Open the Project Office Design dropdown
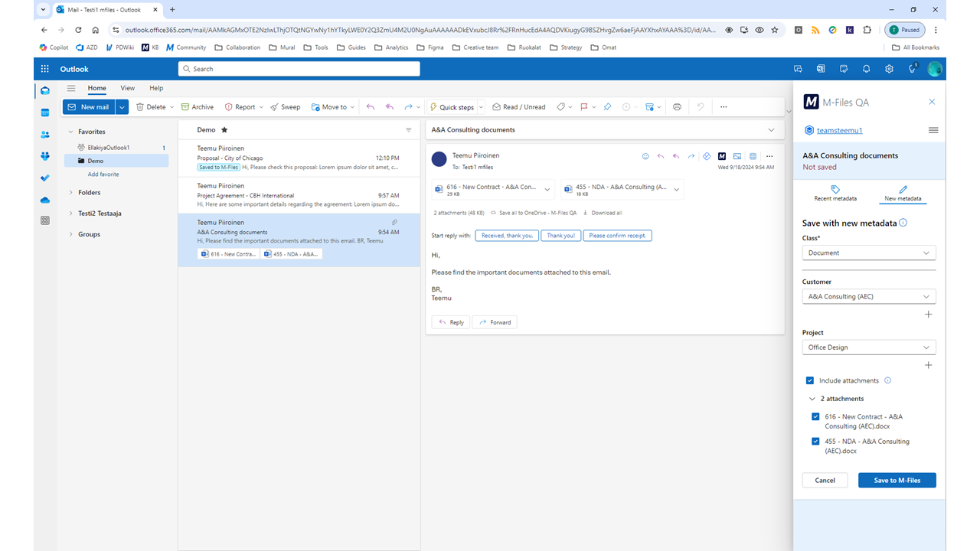Screen dimensions: 980x551 869,347
